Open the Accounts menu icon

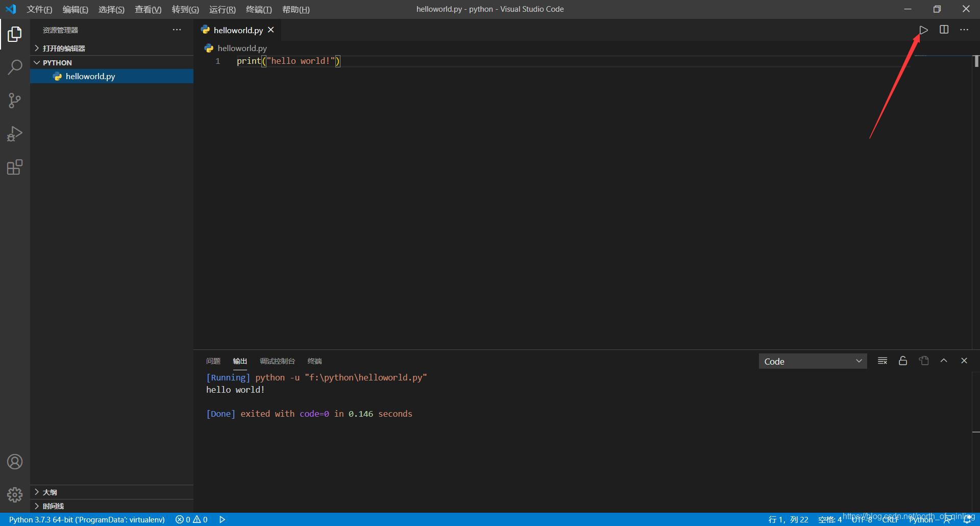pyautogui.click(x=15, y=462)
